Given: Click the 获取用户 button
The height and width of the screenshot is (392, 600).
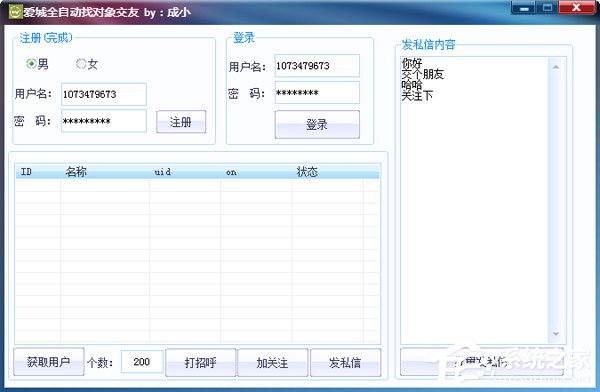Looking at the screenshot, I should click(x=49, y=362).
